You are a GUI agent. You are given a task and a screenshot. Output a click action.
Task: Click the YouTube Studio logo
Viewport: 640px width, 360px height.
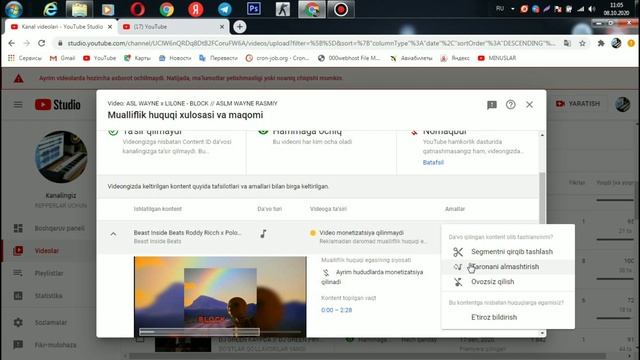click(x=58, y=105)
